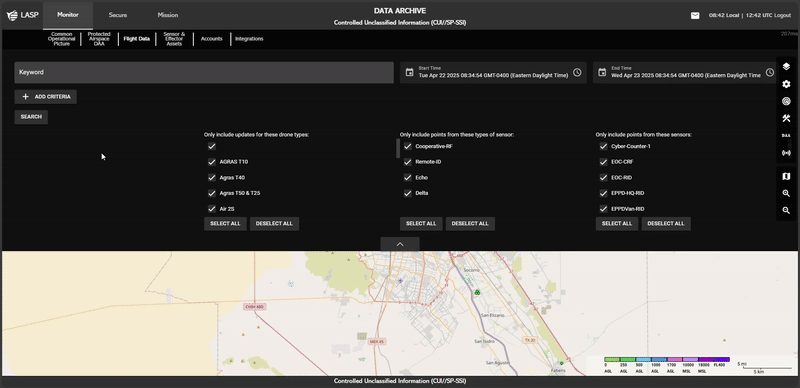Uncheck the Agras T40 drone type

[212, 178]
